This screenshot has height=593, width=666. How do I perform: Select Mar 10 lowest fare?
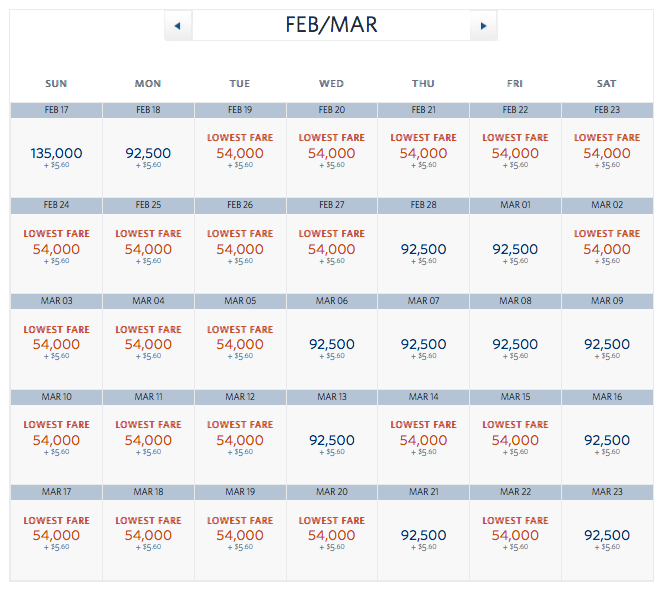[x=56, y=440]
